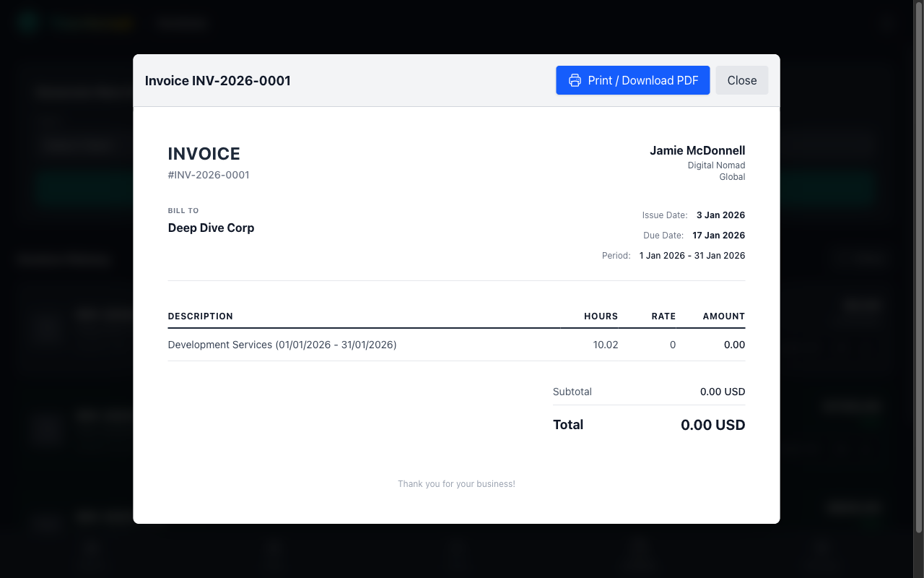Viewport: 924px width, 578px height.
Task: Open the rightmost bottom navigation icon
Action: point(822,551)
